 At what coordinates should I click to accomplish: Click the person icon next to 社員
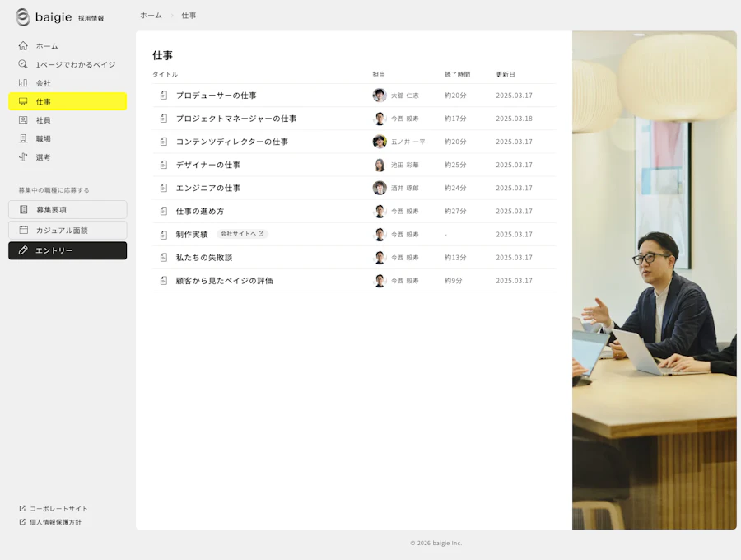coord(23,120)
